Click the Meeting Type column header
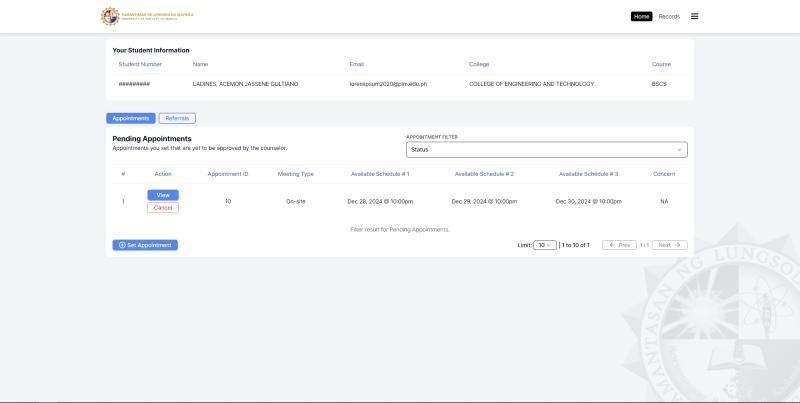Image resolution: width=800 pixels, height=403 pixels. (295, 174)
